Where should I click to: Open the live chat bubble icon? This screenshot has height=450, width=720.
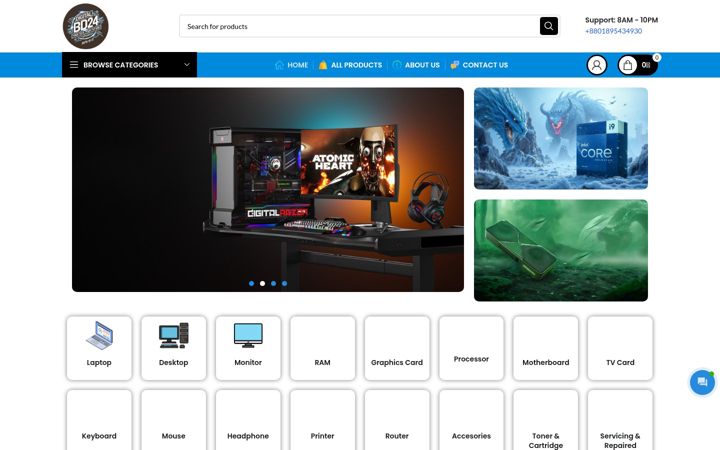click(702, 382)
